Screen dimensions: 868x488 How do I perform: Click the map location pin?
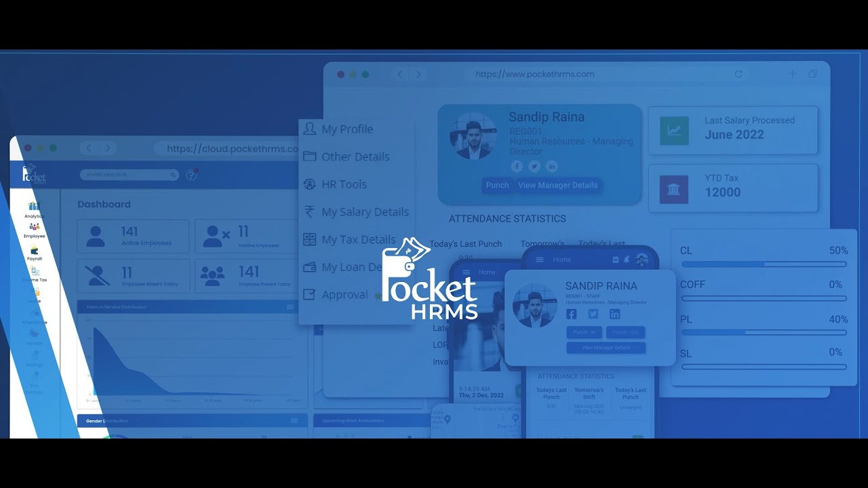coord(448,420)
